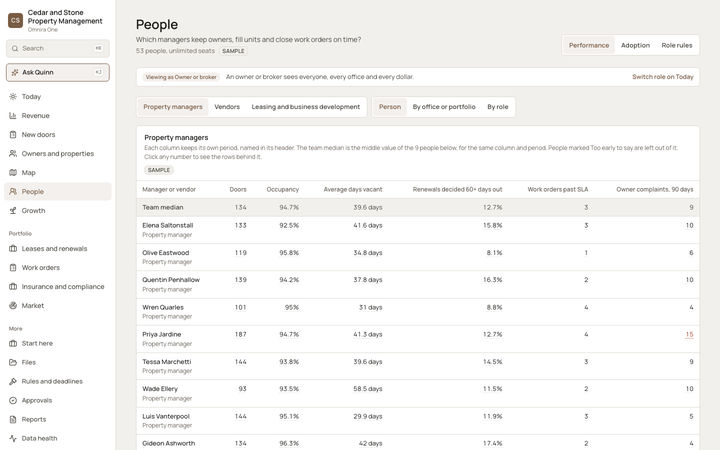Switch to the Adoption tab
This screenshot has width=720, height=450.
point(635,45)
